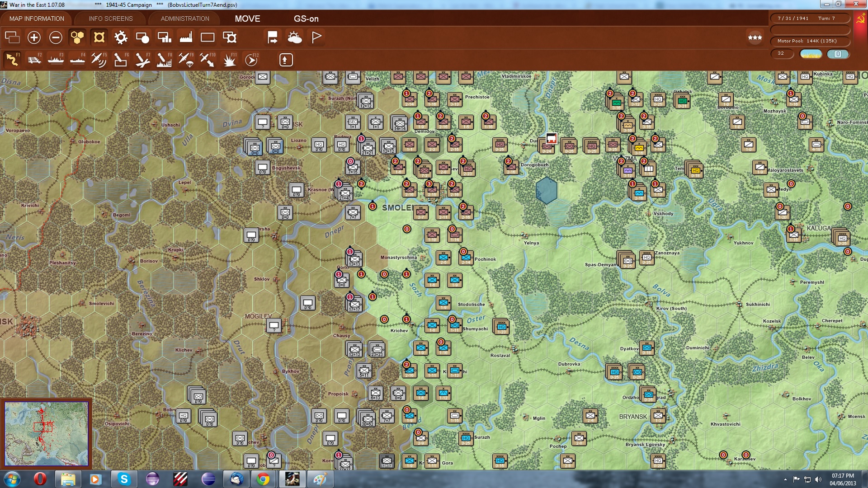Image resolution: width=868 pixels, height=488 pixels.
Task: Select the yellow HQ counter near Temkino
Action: click(695, 170)
